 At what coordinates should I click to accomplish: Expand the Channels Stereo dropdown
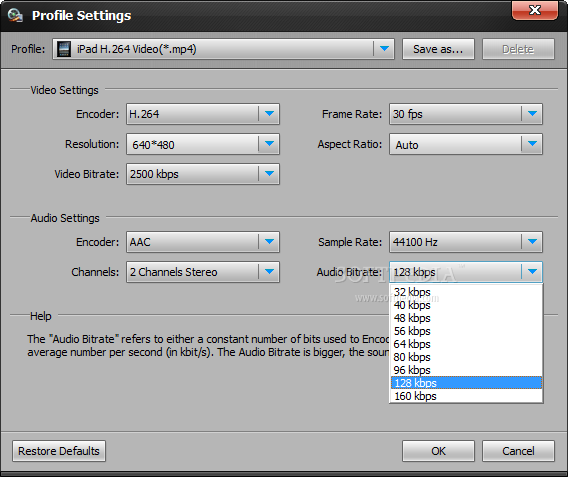click(269, 272)
